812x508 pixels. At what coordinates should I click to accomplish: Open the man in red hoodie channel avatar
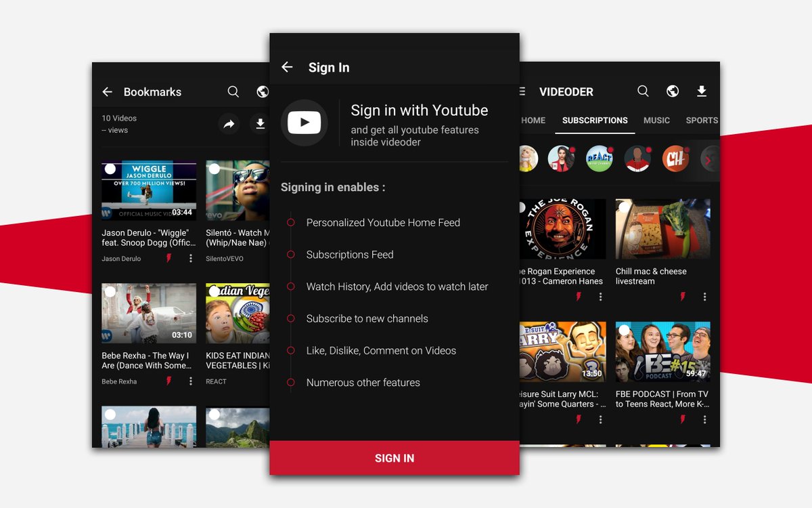coord(637,159)
